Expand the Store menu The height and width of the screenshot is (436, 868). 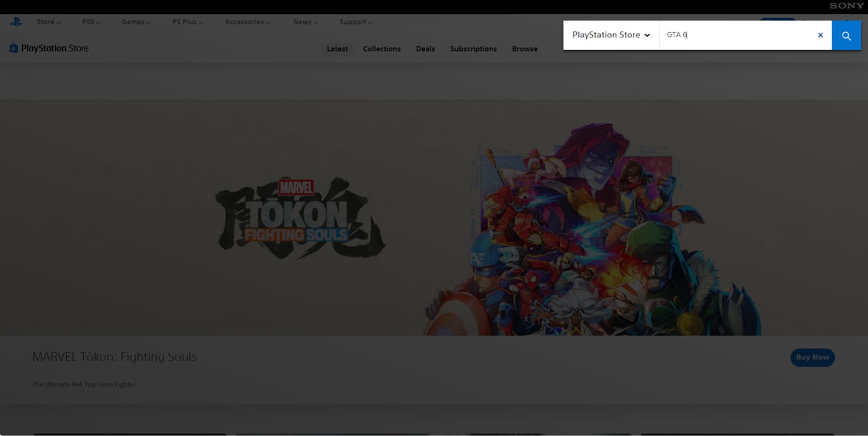[x=48, y=22]
